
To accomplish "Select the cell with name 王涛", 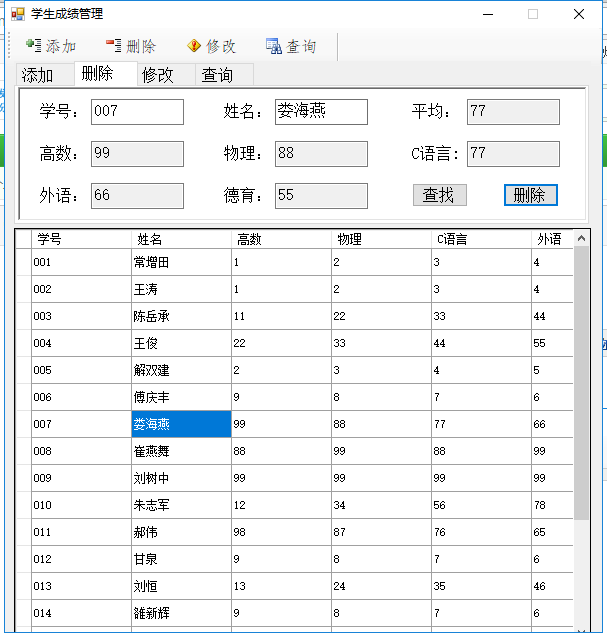I will [x=181, y=289].
